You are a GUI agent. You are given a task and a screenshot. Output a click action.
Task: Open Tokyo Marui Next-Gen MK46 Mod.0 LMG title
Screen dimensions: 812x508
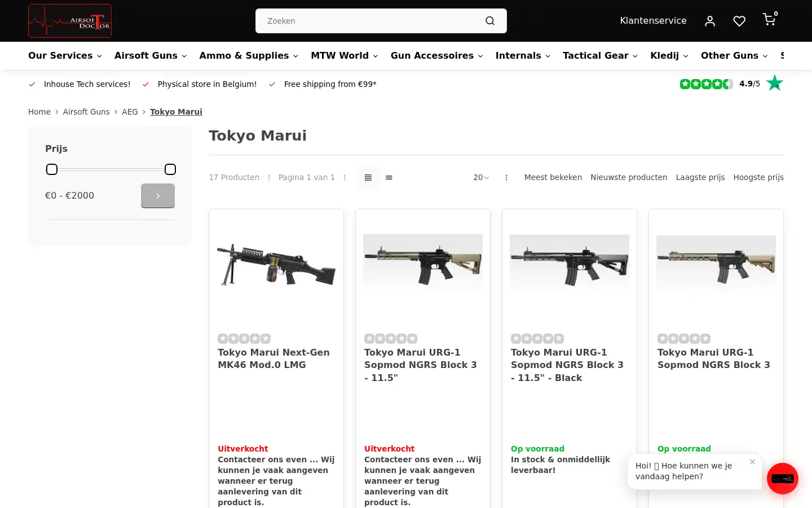(273, 358)
